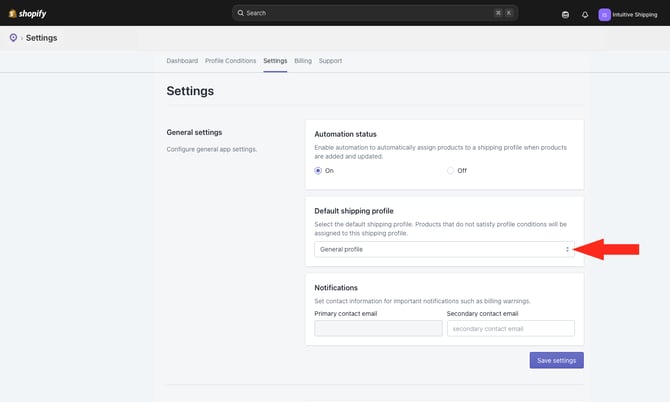Select the Settings tab
Viewport: 670px width, 402px height.
(275, 61)
